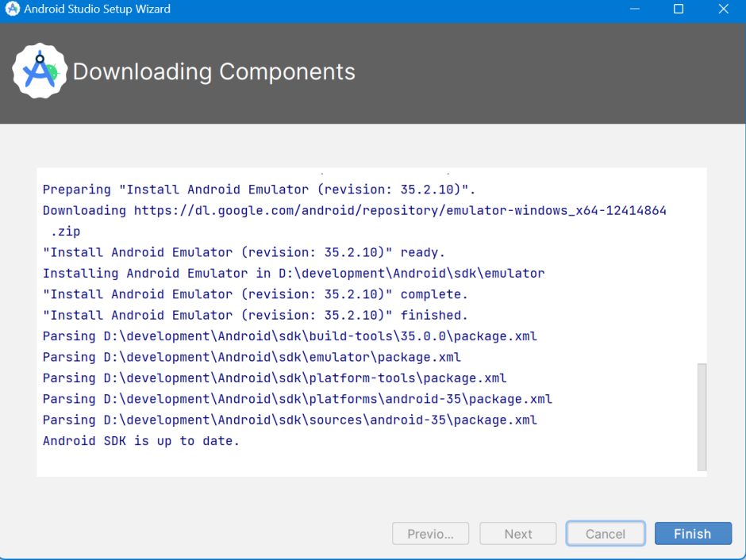Screen dimensions: 746x560
Task: Click the Parsing build-tools\35.0.0\package.xml line
Action: (x=290, y=336)
